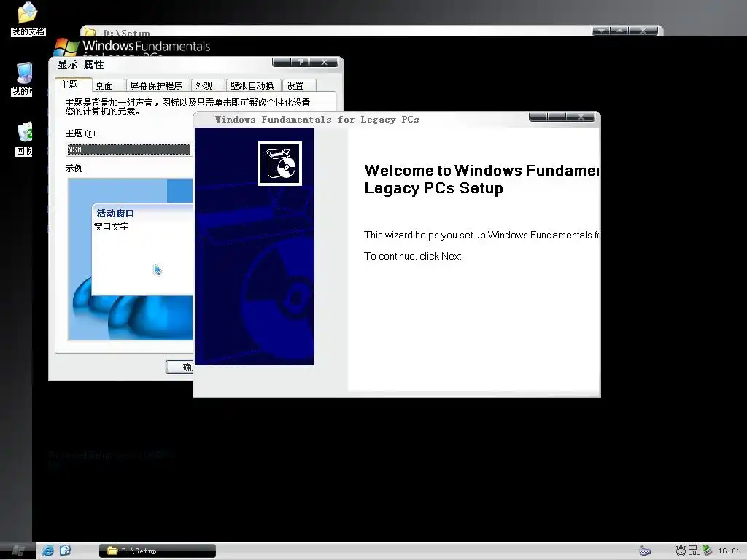Click the 'To continue, click Next.' text

point(414,256)
